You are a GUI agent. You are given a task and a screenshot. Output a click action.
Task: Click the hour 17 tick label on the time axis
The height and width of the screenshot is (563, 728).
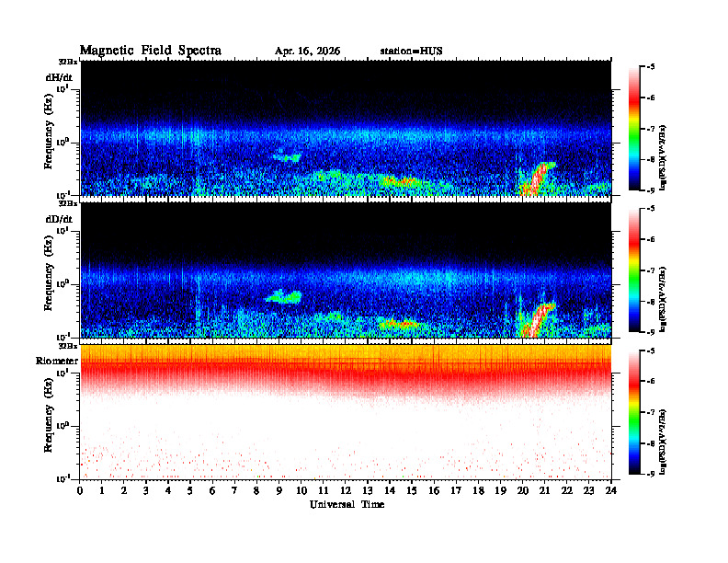pos(456,491)
